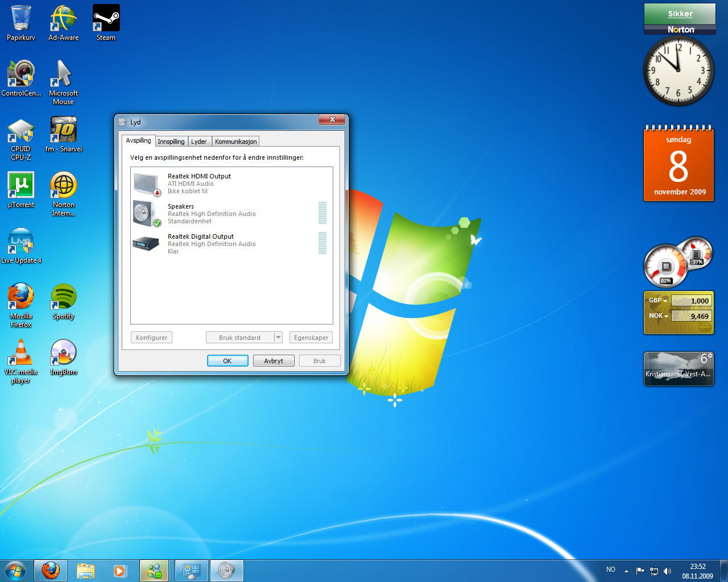Screen dimensions: 728x582
Task: Switch to the Innspilling tab
Action: coord(171,142)
